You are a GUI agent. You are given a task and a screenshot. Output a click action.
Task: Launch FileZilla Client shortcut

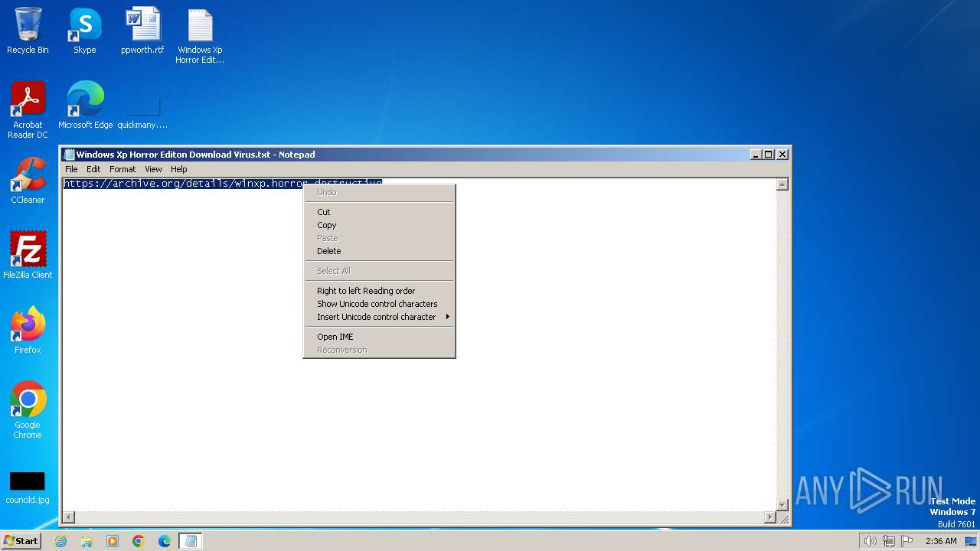[28, 256]
